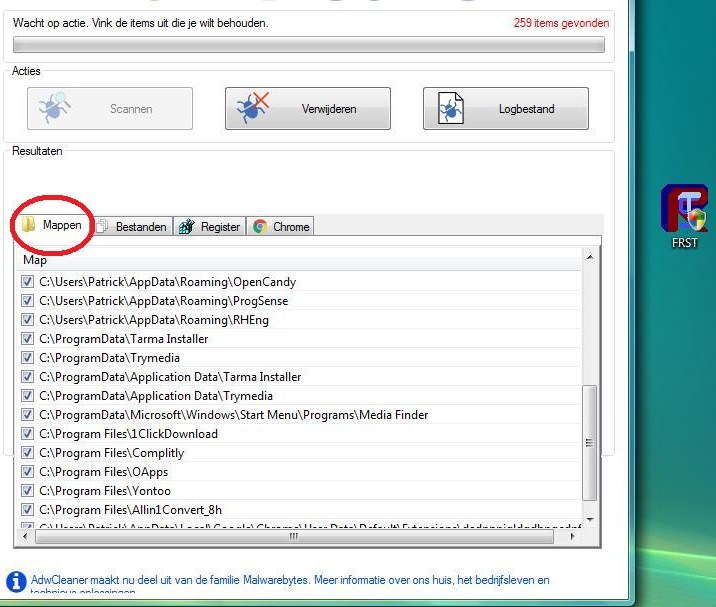716x607 pixels.
Task: Click the scan progress bar
Action: (309, 44)
